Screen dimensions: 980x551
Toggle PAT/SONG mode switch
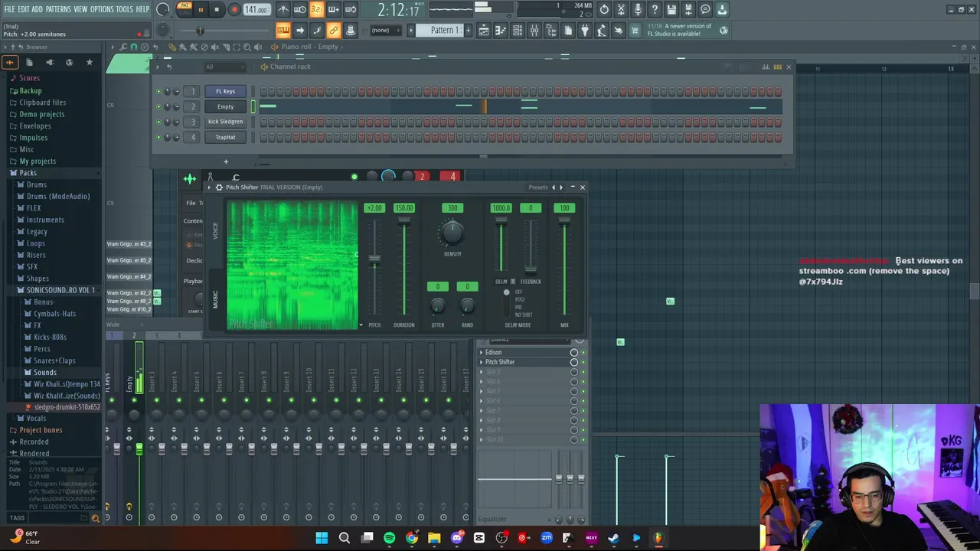tap(185, 9)
